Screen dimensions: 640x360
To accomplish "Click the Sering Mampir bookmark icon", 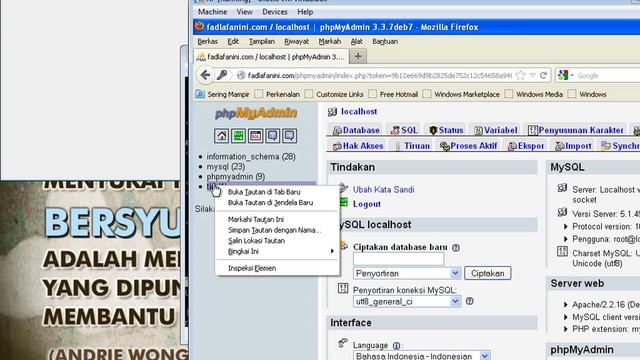I will pos(200,94).
